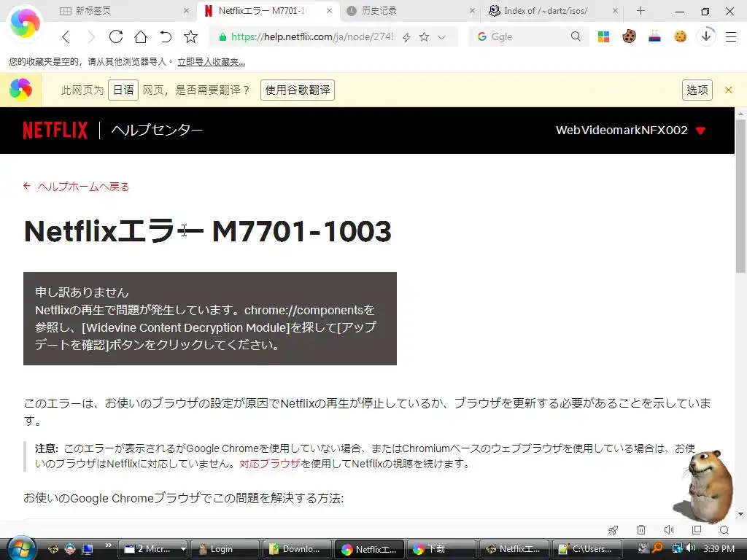Close the Index of /~dartz/isos/ tab
747x560 pixels.
[615, 10]
